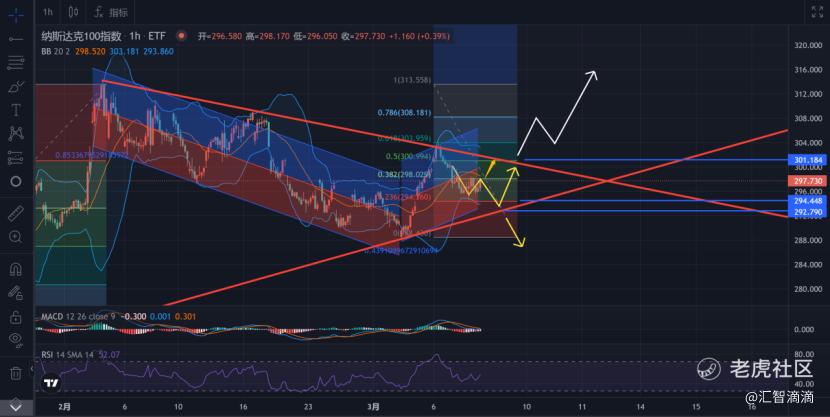This screenshot has width=830, height=417.
Task: Select the RSI 14 SMA 14 legend
Action: coord(67,355)
